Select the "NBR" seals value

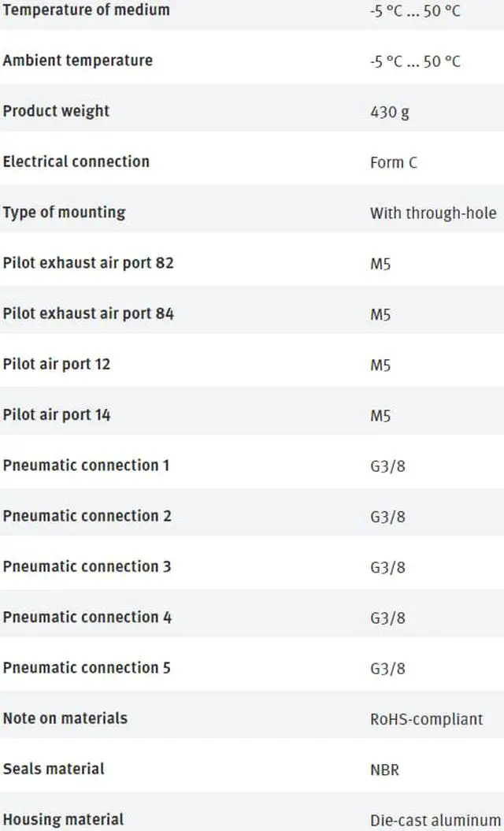click(384, 770)
